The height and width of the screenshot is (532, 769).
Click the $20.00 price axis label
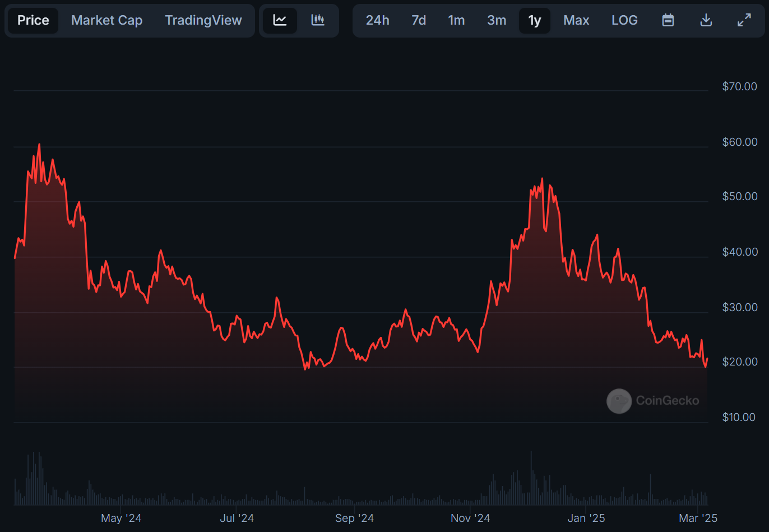pyautogui.click(x=740, y=362)
